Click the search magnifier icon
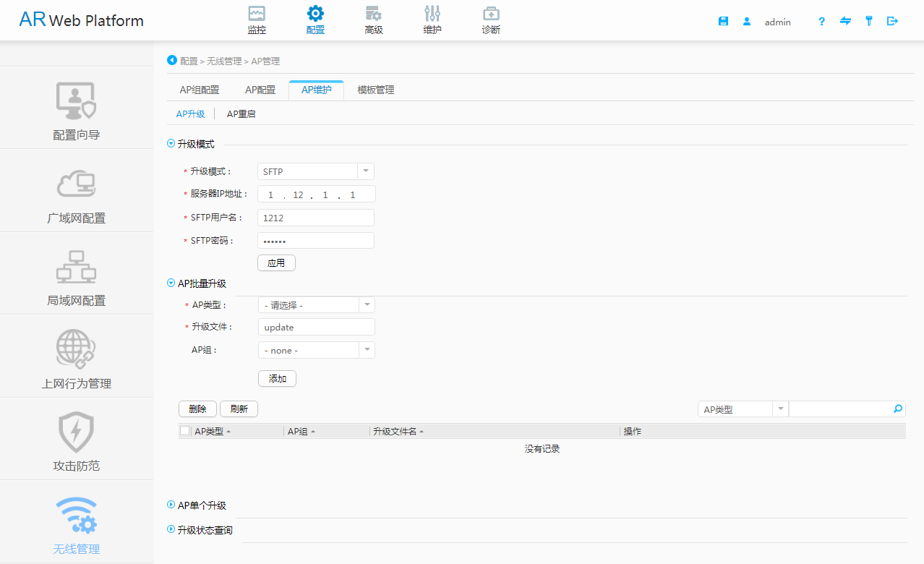This screenshot has height=564, width=924. (898, 409)
